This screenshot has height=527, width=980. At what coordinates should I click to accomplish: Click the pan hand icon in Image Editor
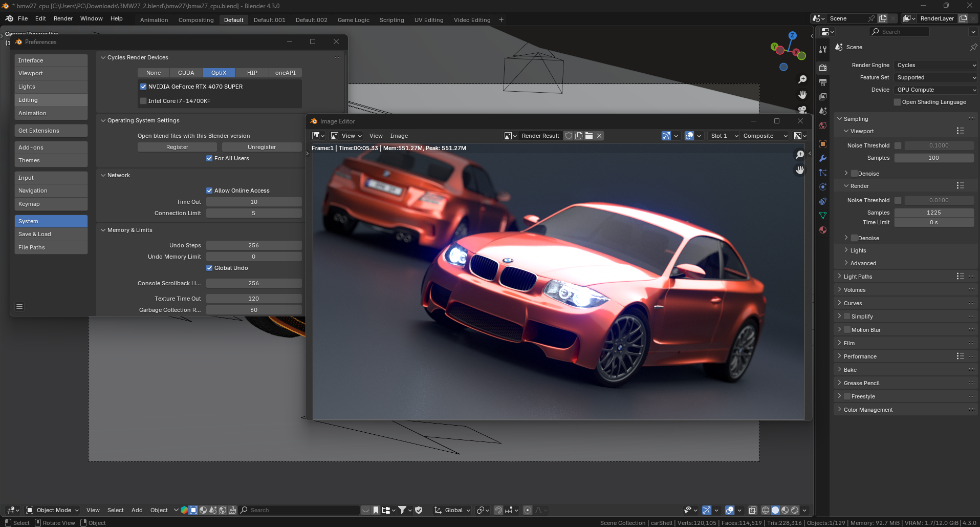[800, 170]
